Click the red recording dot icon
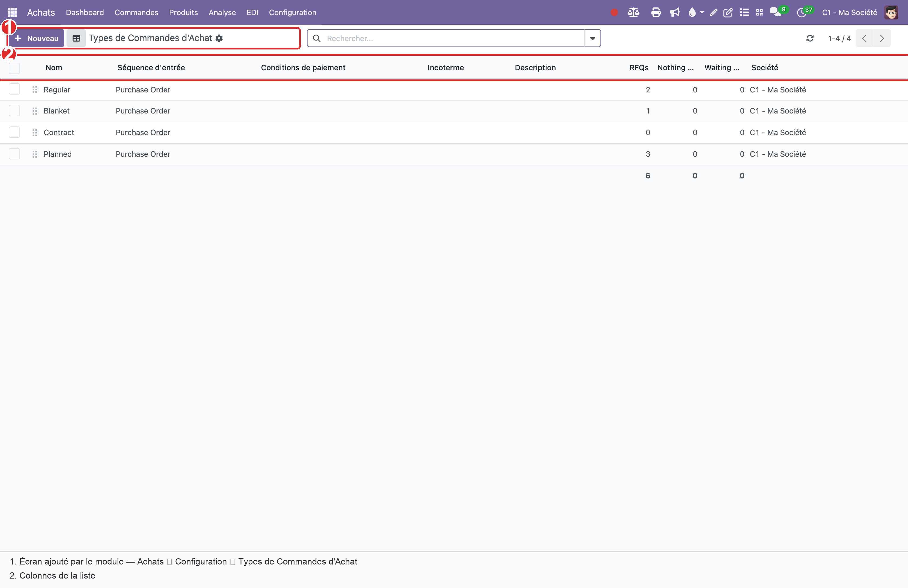 coord(614,13)
